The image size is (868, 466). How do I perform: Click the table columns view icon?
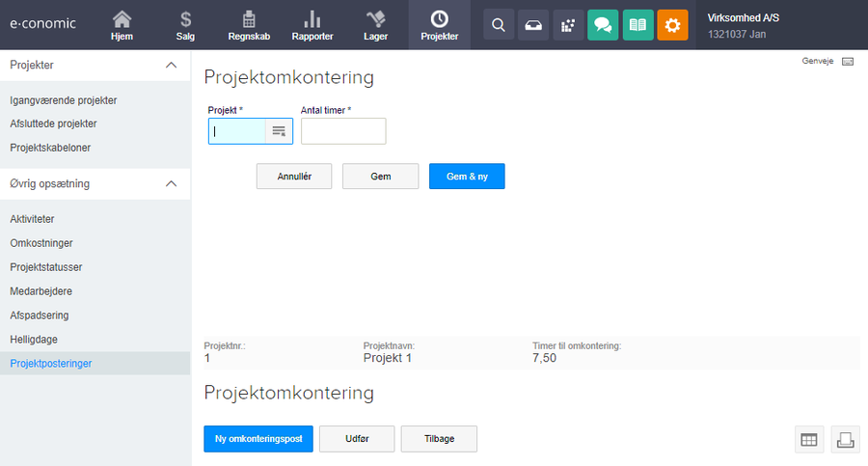(x=809, y=440)
